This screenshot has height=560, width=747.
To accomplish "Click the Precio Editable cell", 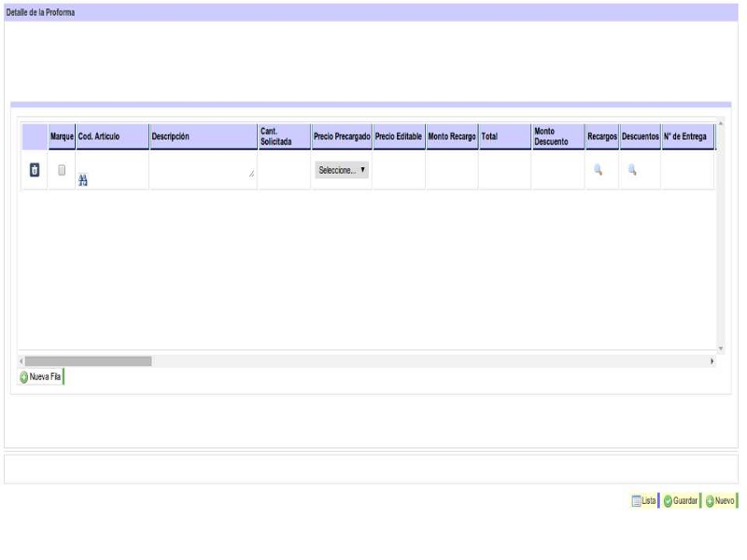I will (399, 171).
